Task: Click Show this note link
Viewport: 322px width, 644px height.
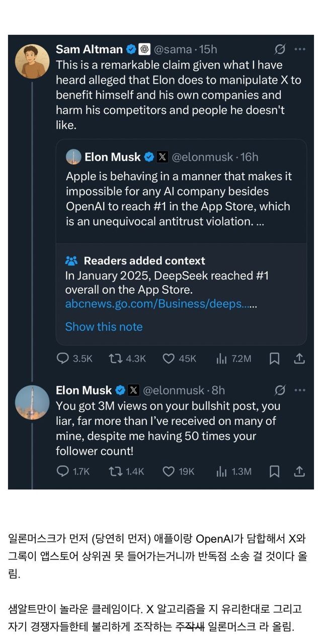Action: click(104, 327)
